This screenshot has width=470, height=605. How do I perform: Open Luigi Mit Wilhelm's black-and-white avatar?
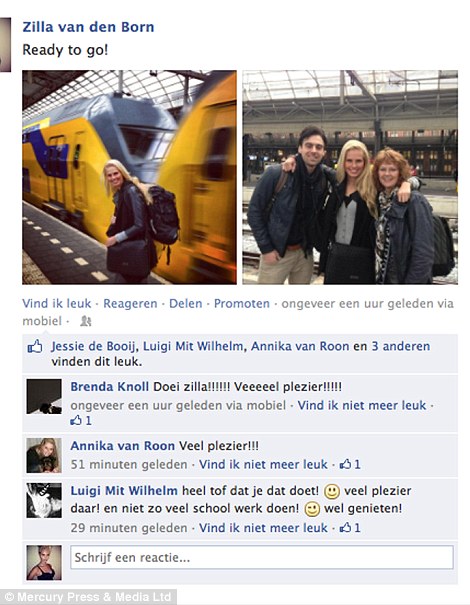(44, 500)
